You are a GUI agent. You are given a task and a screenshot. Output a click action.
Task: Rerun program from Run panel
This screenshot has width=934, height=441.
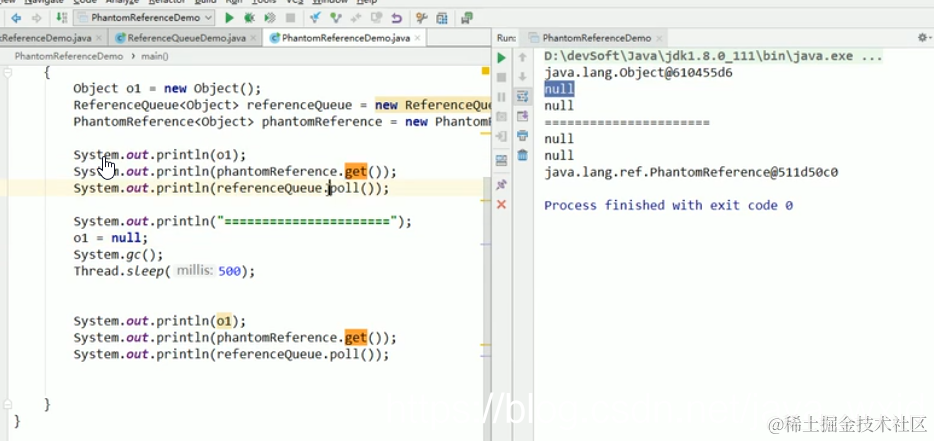(502, 58)
